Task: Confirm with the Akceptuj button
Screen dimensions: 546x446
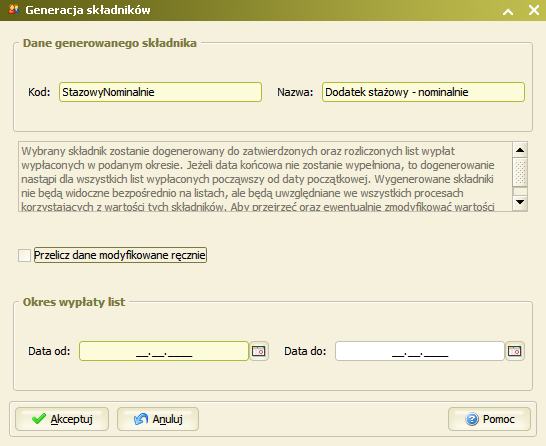Action: 62,419
